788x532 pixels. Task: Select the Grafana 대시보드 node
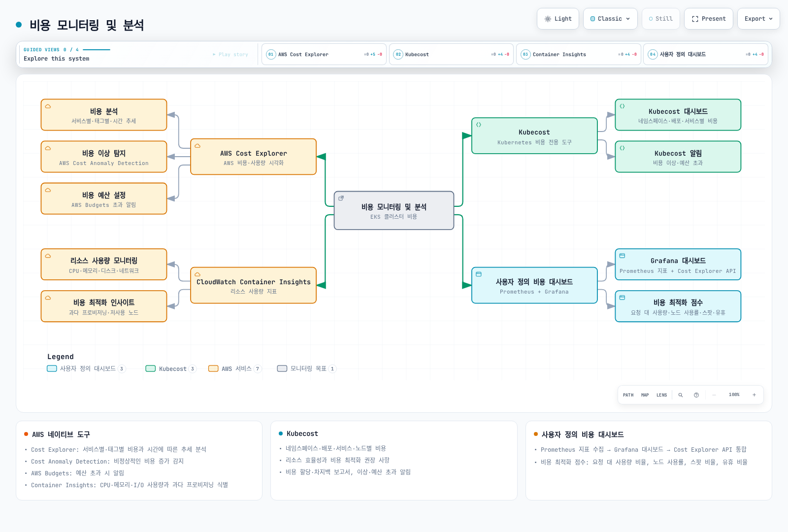pos(678,265)
